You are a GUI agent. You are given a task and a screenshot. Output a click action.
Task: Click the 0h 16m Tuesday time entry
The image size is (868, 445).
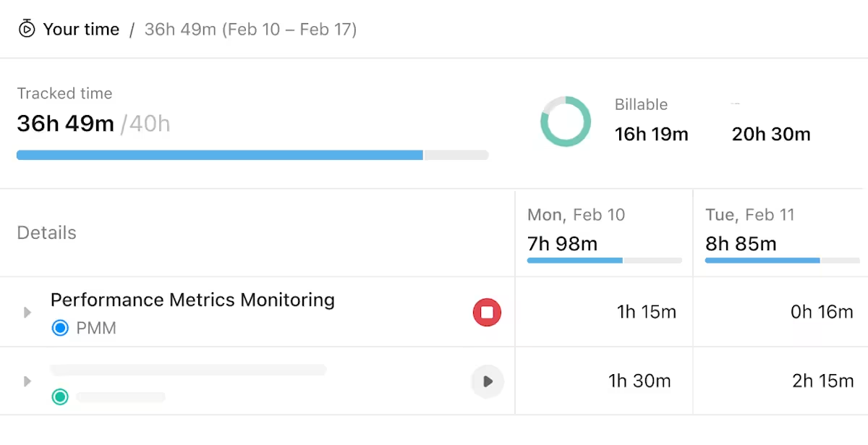[x=822, y=312]
